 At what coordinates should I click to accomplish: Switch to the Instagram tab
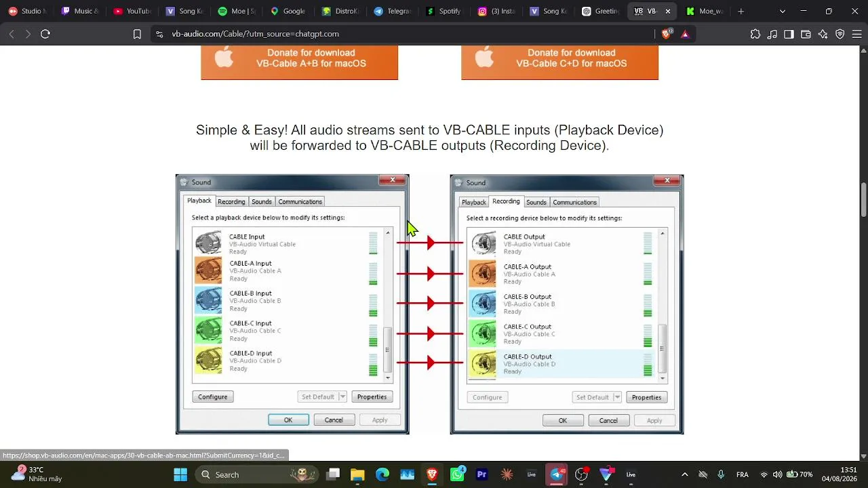pyautogui.click(x=497, y=11)
